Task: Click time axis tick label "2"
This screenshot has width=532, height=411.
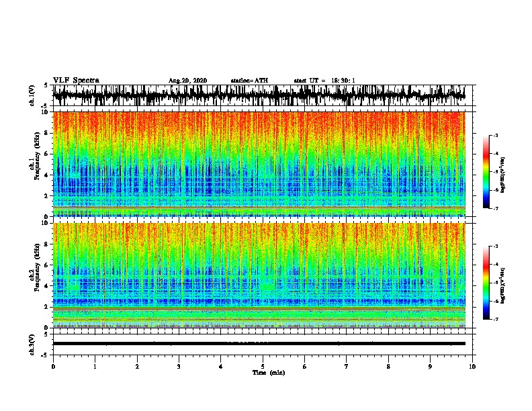Action: 137,367
